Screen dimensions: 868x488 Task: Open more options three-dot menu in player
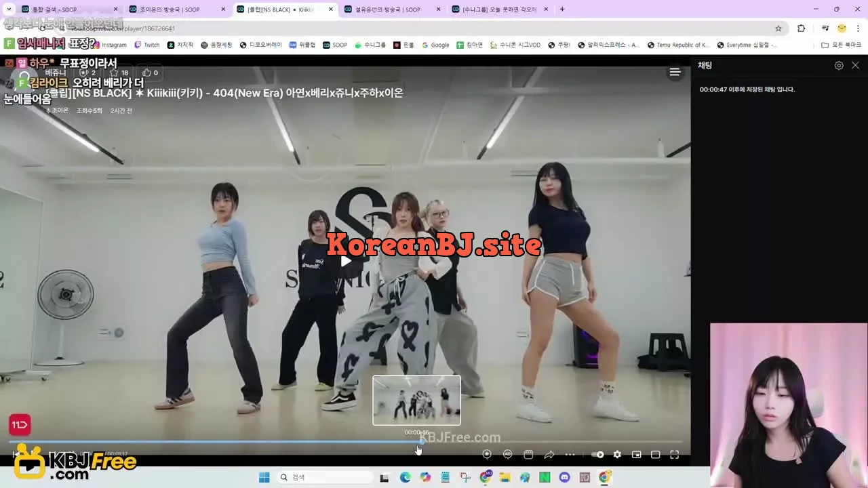(570, 454)
